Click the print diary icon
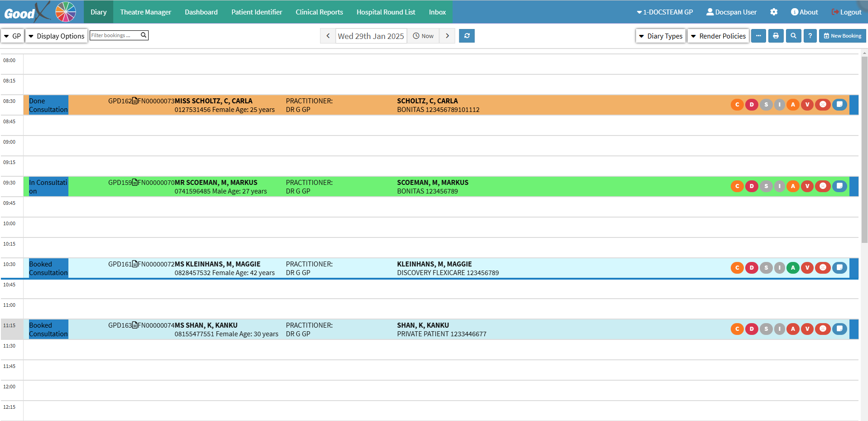Screen dimensions: 868x421 776,36
